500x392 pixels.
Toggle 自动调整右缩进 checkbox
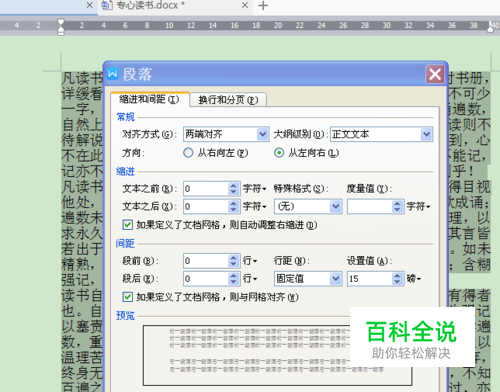127,225
